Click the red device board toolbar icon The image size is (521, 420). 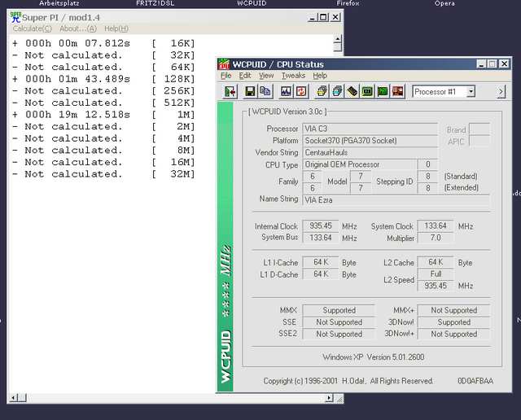click(398, 91)
